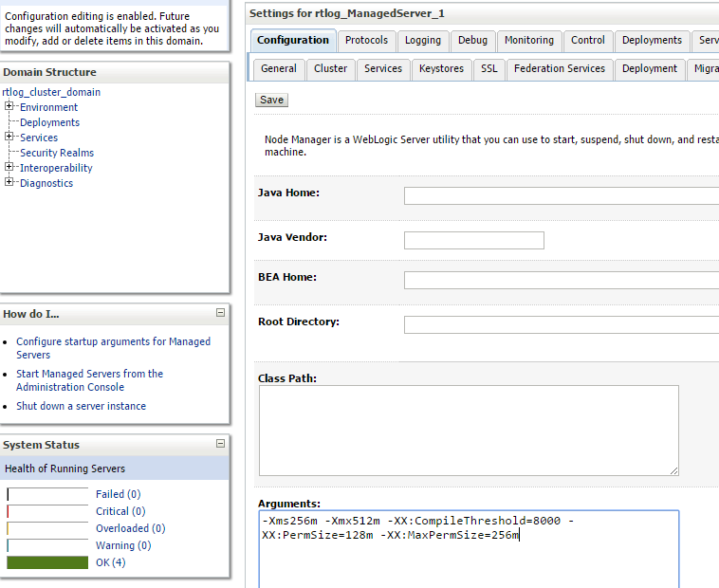Expand the Environment tree node

(x=9, y=106)
